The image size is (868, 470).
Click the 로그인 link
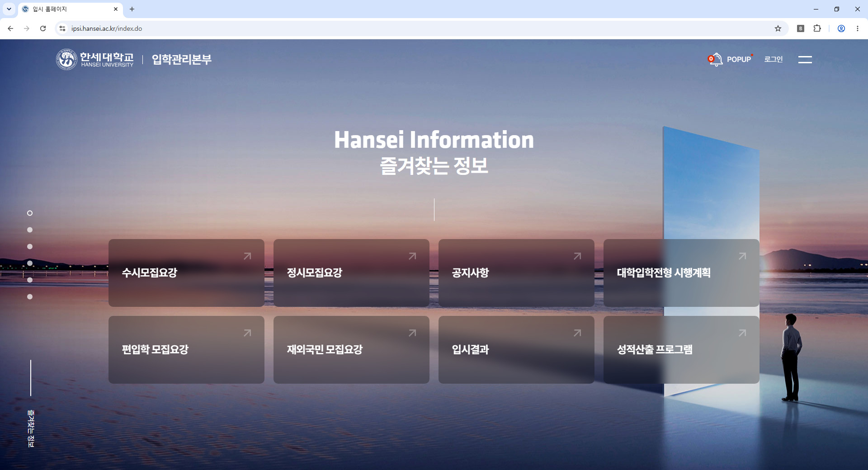774,59
